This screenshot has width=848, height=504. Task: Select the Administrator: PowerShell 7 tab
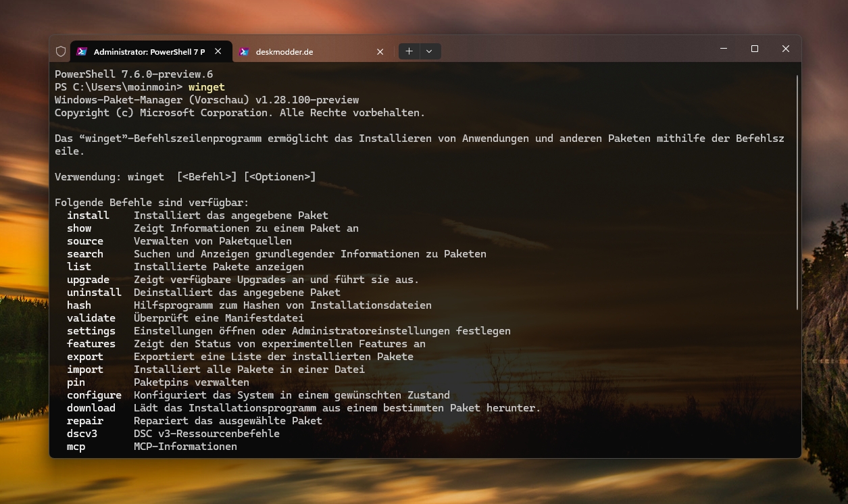[149, 51]
